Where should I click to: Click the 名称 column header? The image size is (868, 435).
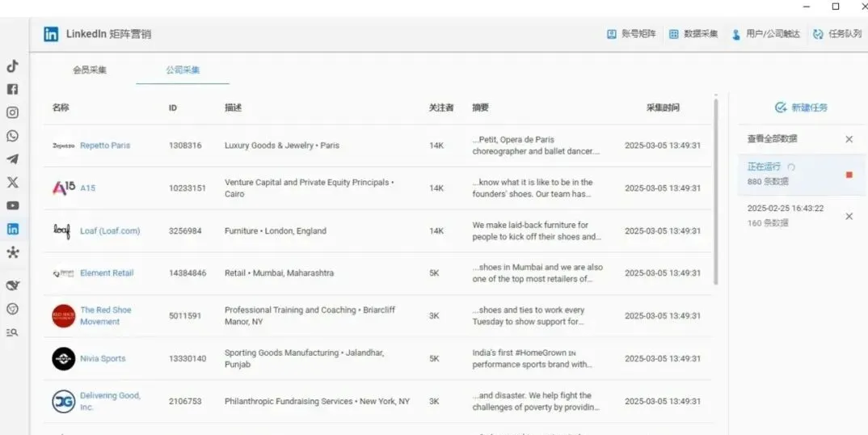point(61,108)
